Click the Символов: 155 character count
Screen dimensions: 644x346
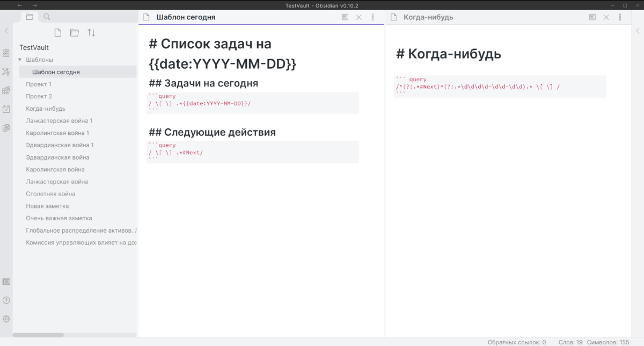(608, 342)
